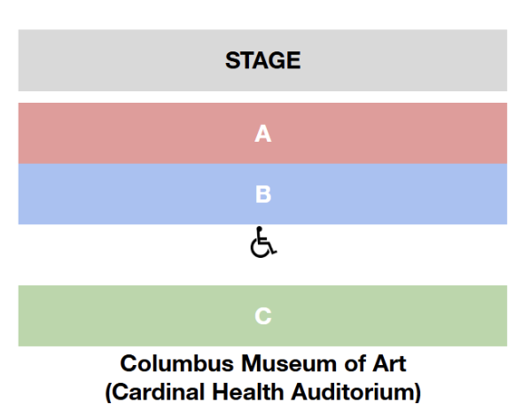
Task: Click the gray STAGE area
Action: click(262, 60)
